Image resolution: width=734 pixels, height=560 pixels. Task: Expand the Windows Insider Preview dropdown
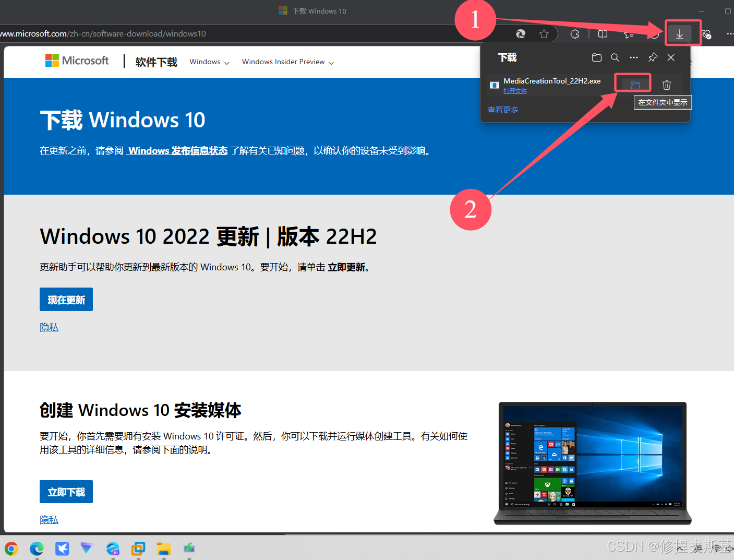pyautogui.click(x=287, y=62)
